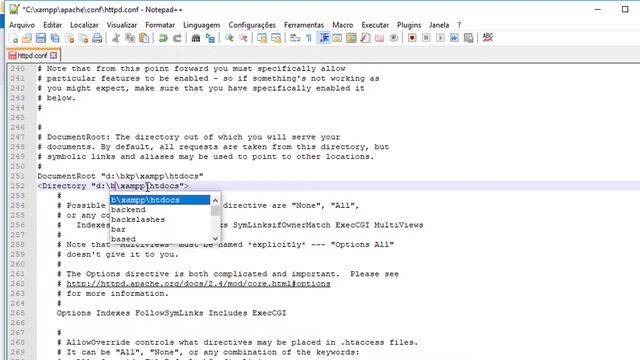The width and height of the screenshot is (640, 360).
Task: Open the ? help menu
Action: pyautogui.click(x=459, y=25)
